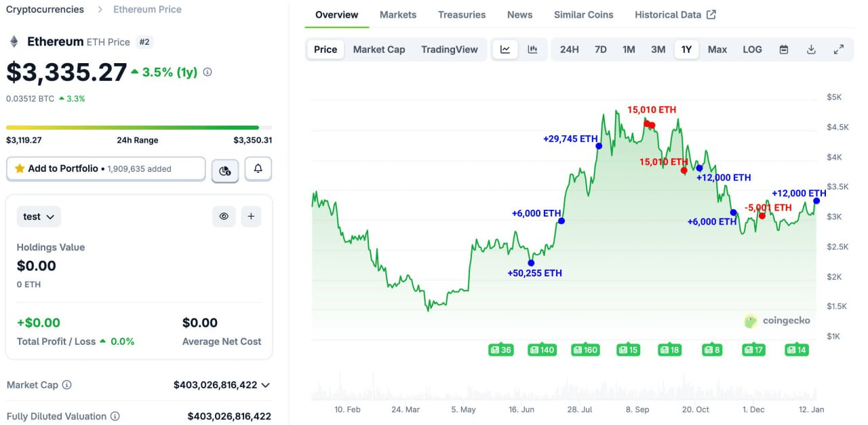
Task: Click the price alert bell icon
Action: pyautogui.click(x=258, y=169)
